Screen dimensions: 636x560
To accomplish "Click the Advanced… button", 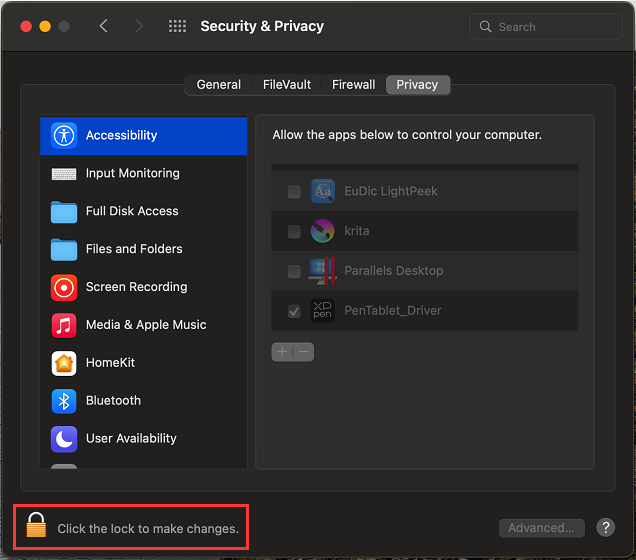I will 541,528.
